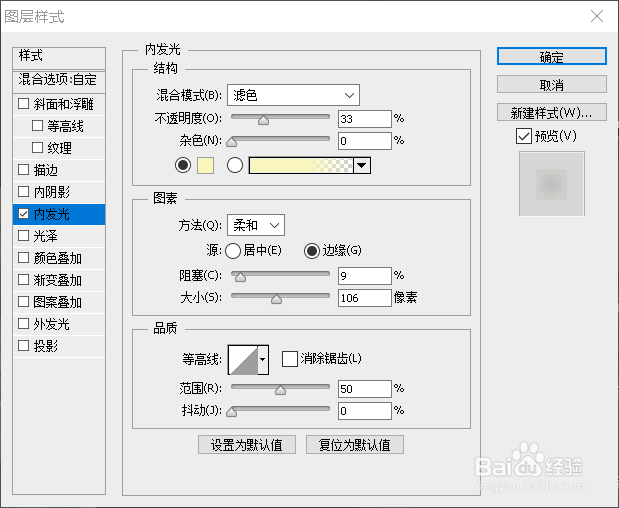
Task: Click the 抖动 value field
Action: [x=365, y=411]
